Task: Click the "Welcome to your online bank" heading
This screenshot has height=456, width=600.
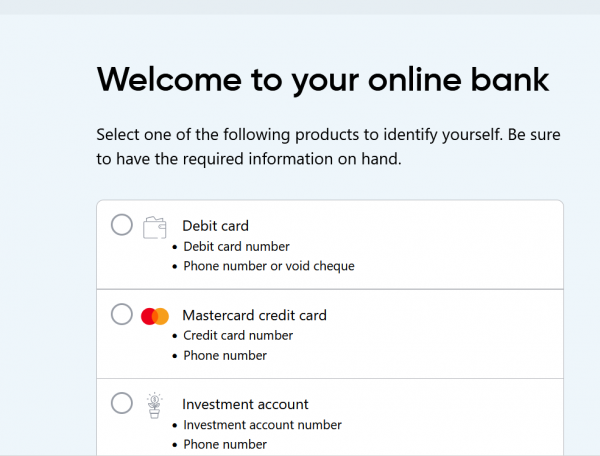Action: click(323, 79)
